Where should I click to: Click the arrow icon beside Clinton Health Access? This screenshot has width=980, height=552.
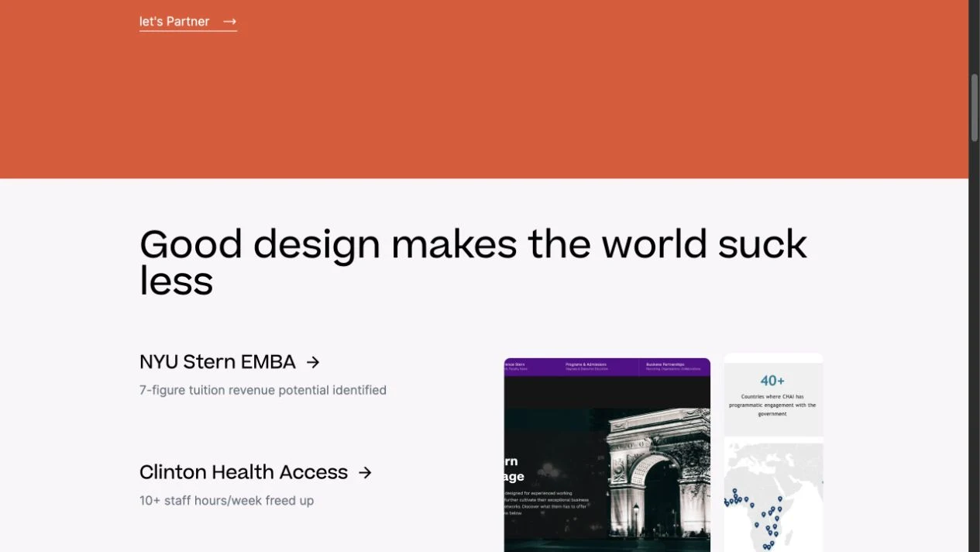[x=366, y=472]
